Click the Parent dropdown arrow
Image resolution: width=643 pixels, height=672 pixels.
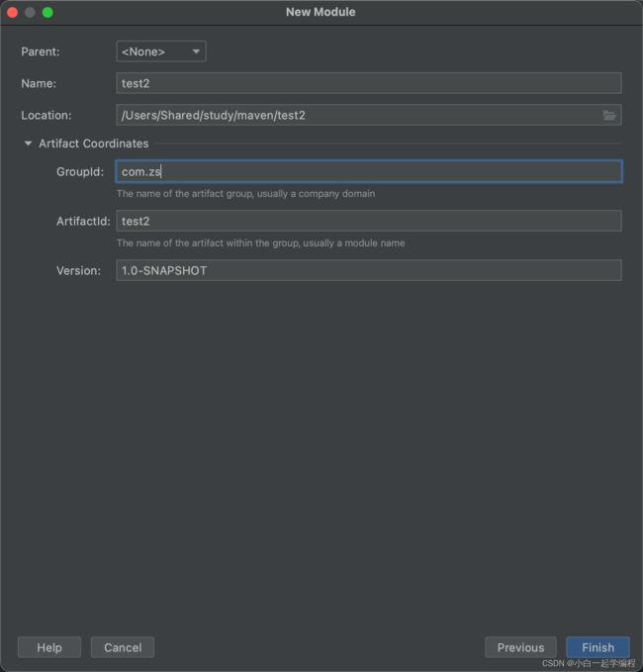196,51
